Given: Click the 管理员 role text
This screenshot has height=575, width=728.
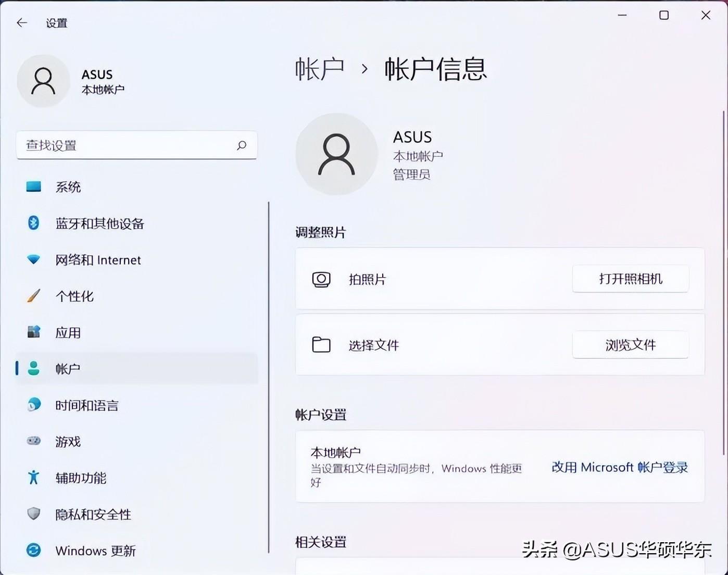Looking at the screenshot, I should coord(411,174).
